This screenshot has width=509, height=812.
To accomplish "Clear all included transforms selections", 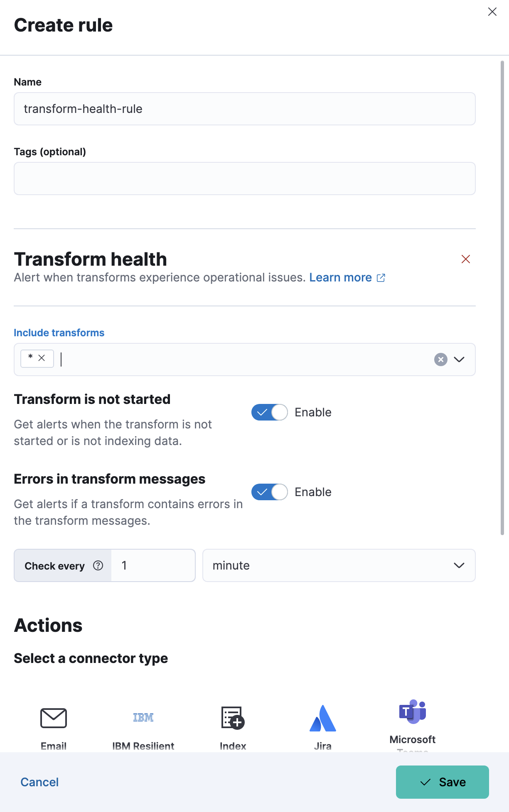I will 440,360.
